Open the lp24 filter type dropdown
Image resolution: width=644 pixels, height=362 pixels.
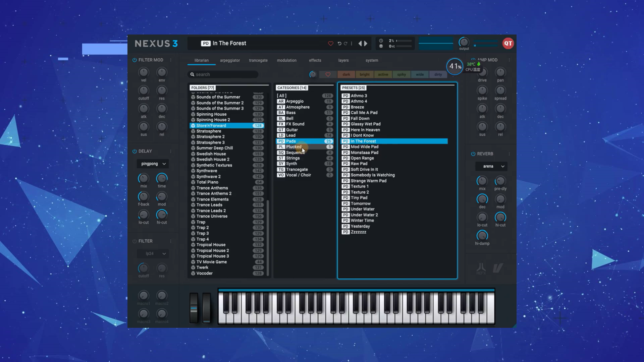pyautogui.click(x=153, y=254)
